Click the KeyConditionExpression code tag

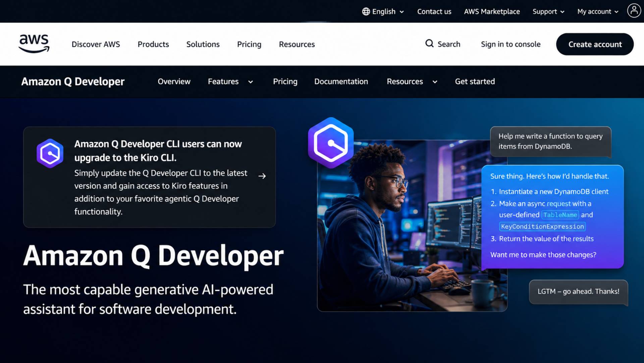(542, 227)
